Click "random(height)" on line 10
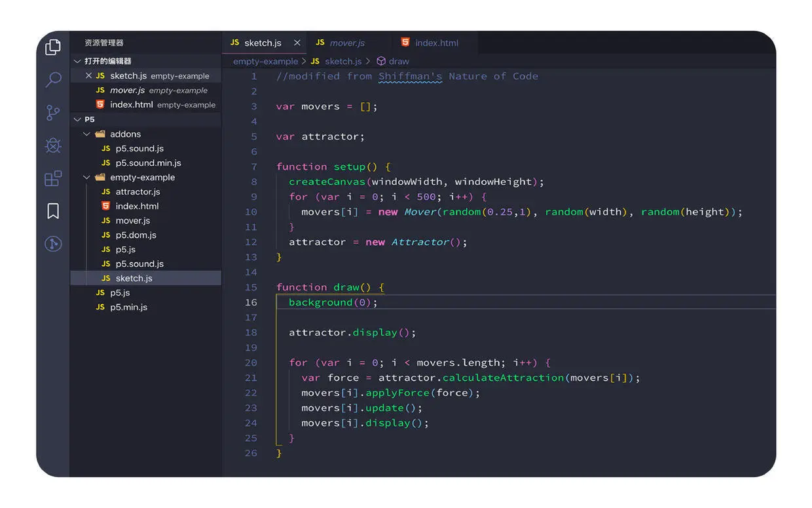 pos(686,212)
